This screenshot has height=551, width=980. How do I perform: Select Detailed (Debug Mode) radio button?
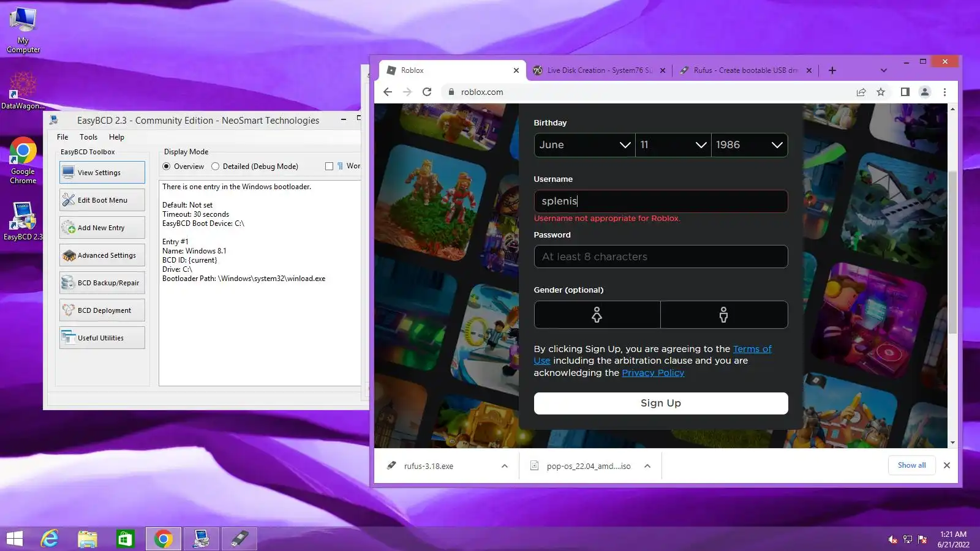tap(215, 167)
